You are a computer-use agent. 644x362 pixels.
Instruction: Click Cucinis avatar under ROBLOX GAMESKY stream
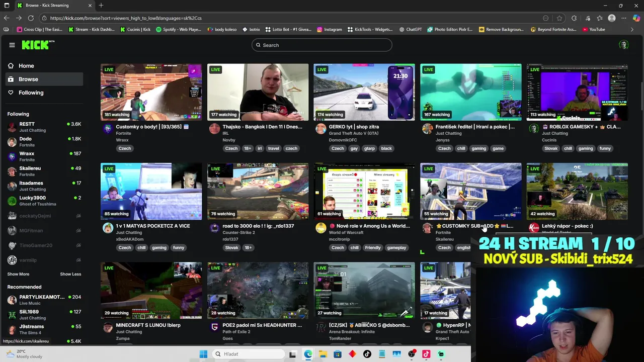point(534,129)
